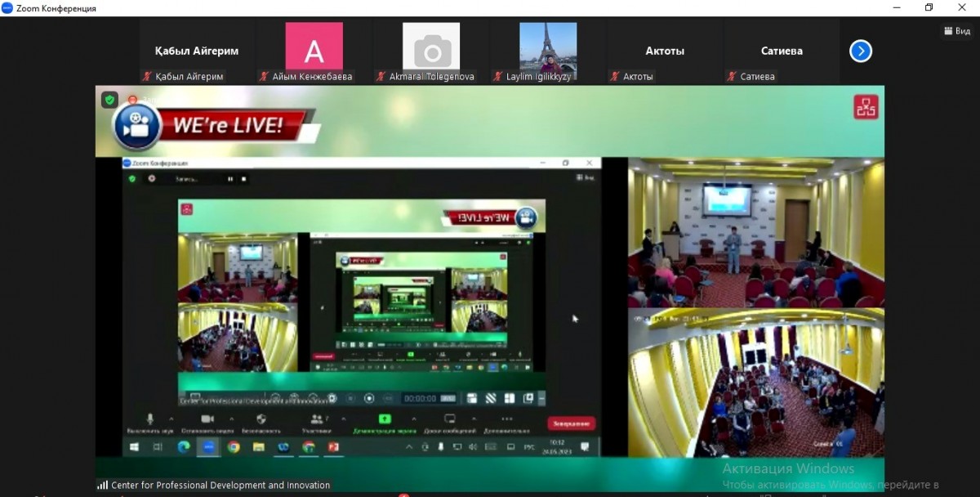Pause the recording in shared Zoom window
Viewport: 980px width, 497px height.
(230, 178)
